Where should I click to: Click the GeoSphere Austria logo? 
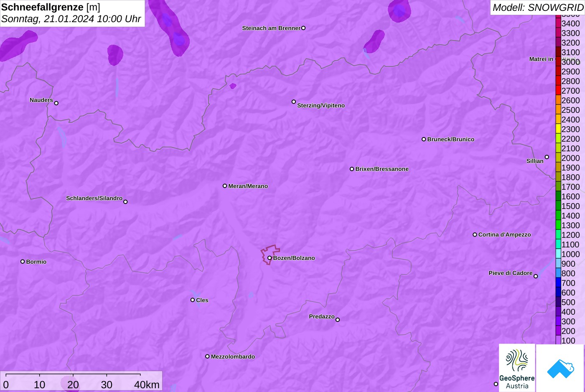point(517,368)
